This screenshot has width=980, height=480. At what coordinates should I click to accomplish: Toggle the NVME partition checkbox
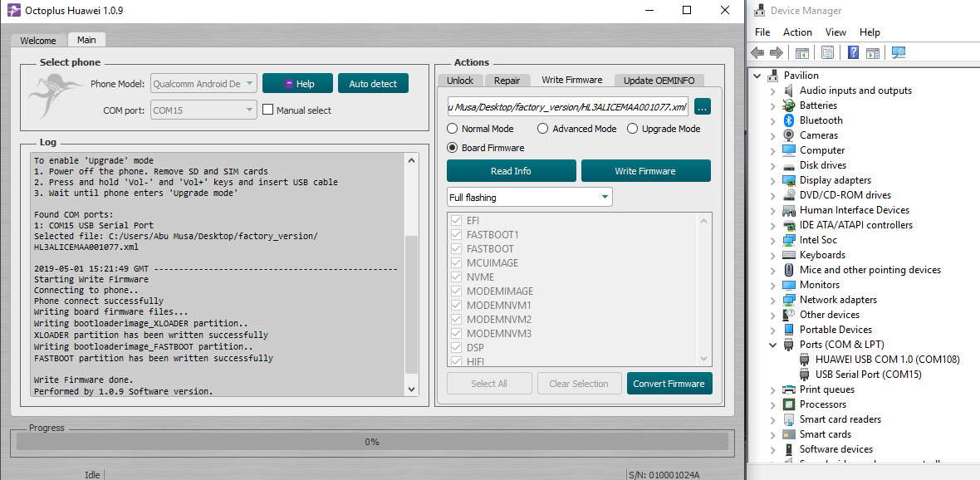pos(456,277)
